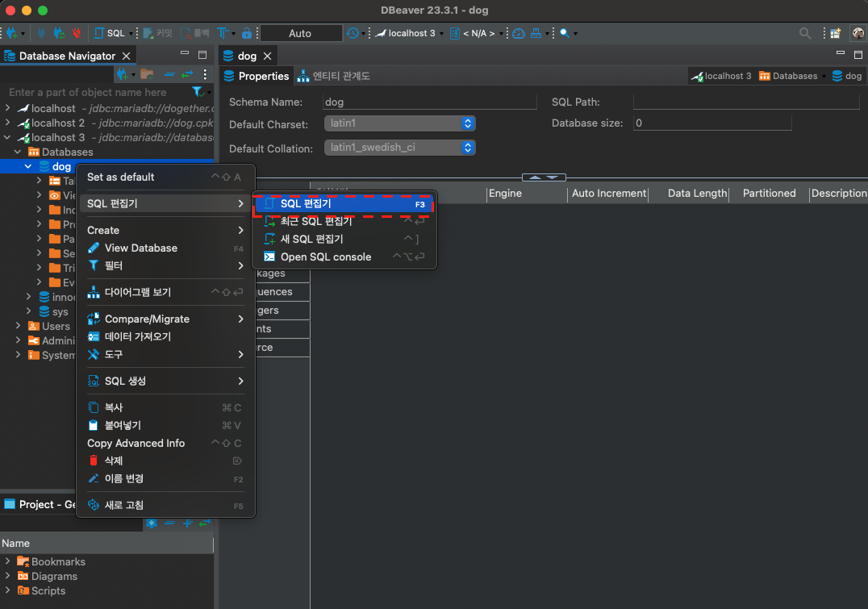The image size is (868, 609).
Task: Click the dashboard gauge icon in toolbar
Action: (518, 33)
